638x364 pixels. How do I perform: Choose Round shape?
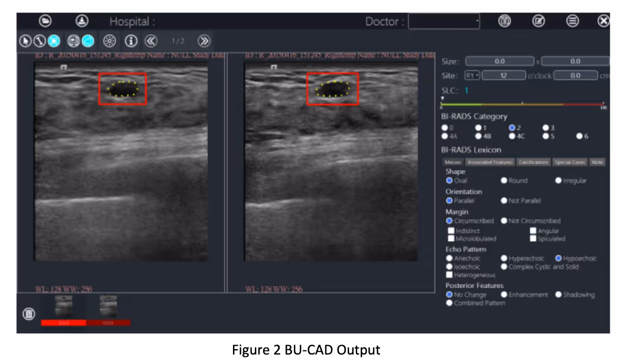coord(504,181)
